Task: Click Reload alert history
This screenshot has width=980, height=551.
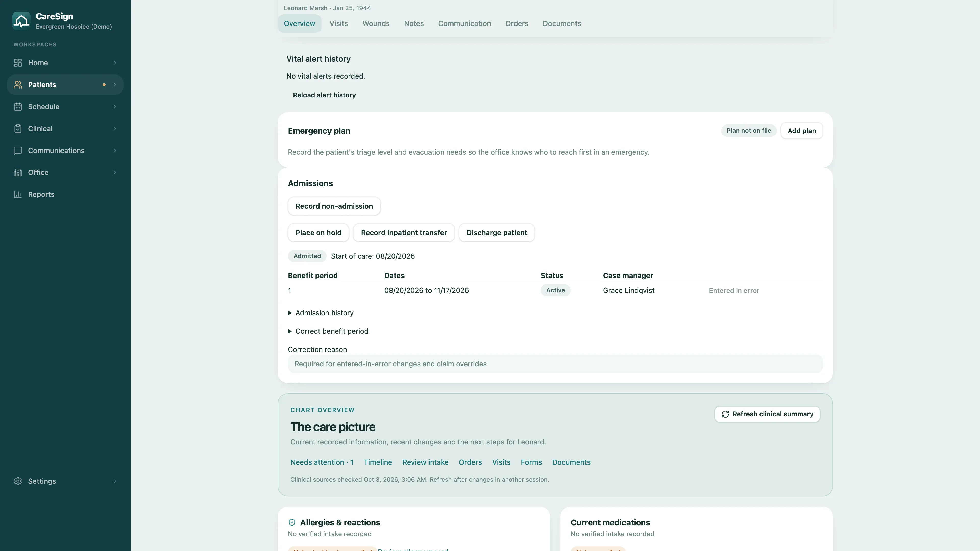Action: [x=324, y=95]
